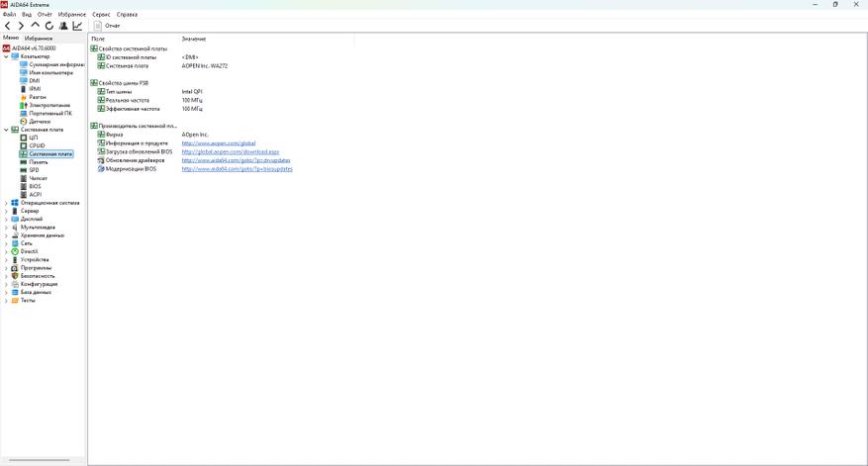Screen dimensions: 868x466
Task: Open the aida64.com driver updates link
Action: (x=236, y=160)
